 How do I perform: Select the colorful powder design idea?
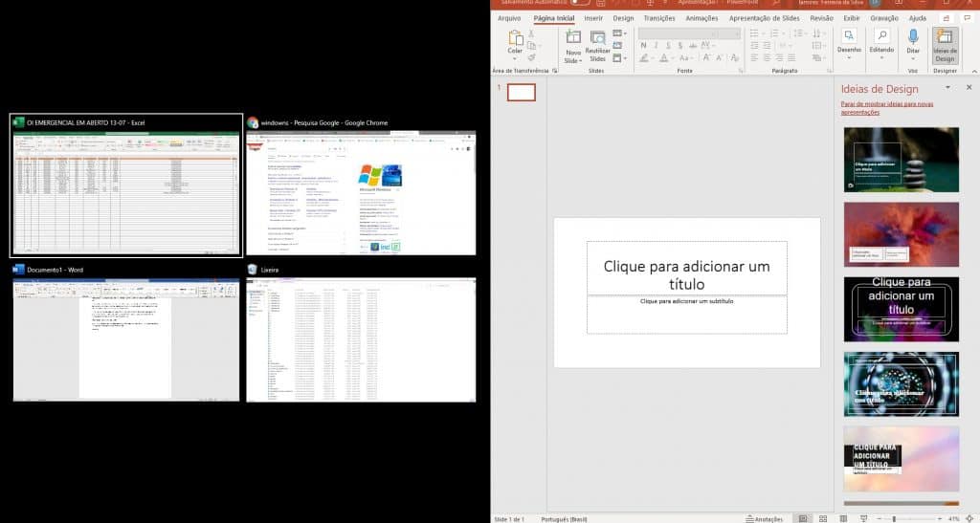click(x=901, y=234)
